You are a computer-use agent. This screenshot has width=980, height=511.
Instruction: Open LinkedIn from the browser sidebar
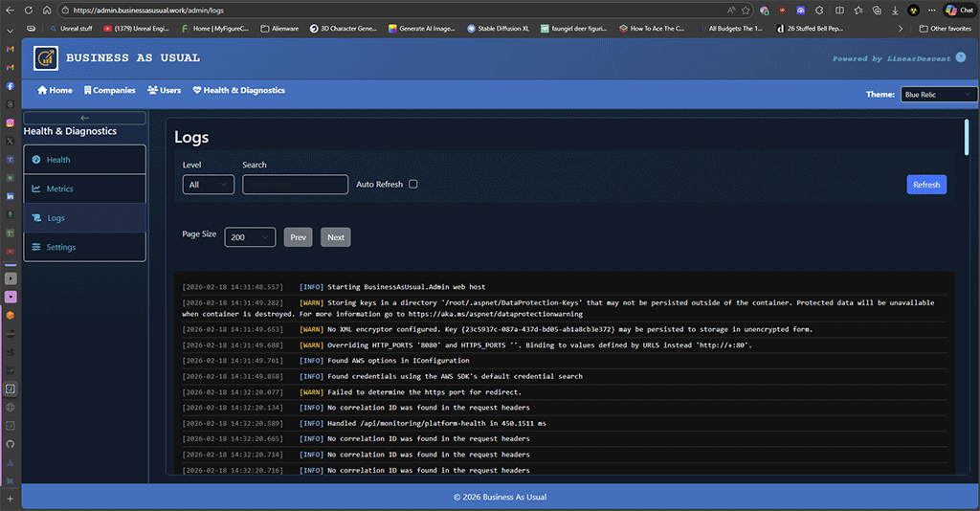(x=10, y=196)
